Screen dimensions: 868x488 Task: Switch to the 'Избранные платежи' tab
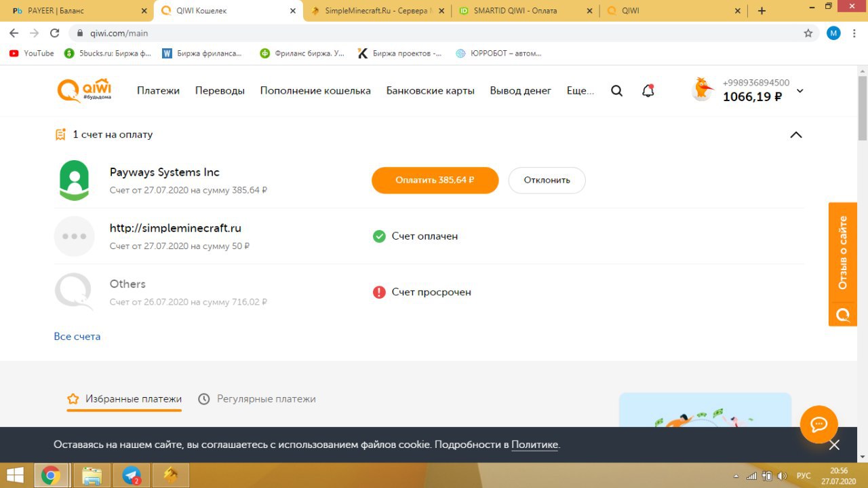[x=125, y=399]
